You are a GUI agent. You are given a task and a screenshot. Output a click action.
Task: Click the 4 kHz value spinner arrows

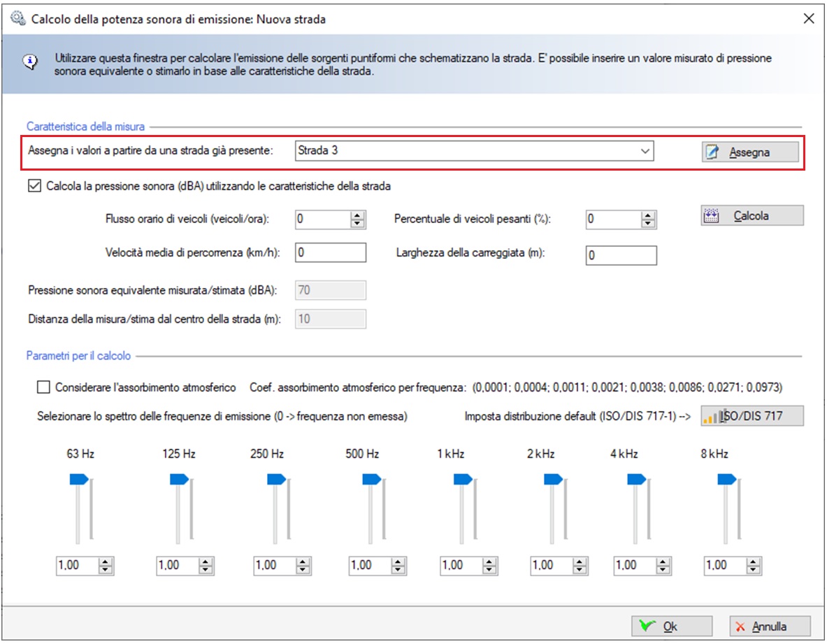[x=663, y=566]
